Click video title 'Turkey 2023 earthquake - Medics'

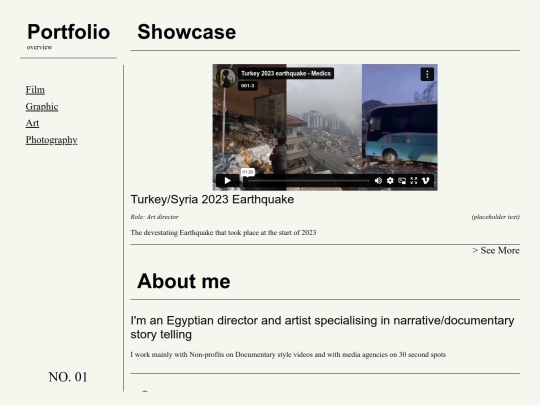click(286, 73)
